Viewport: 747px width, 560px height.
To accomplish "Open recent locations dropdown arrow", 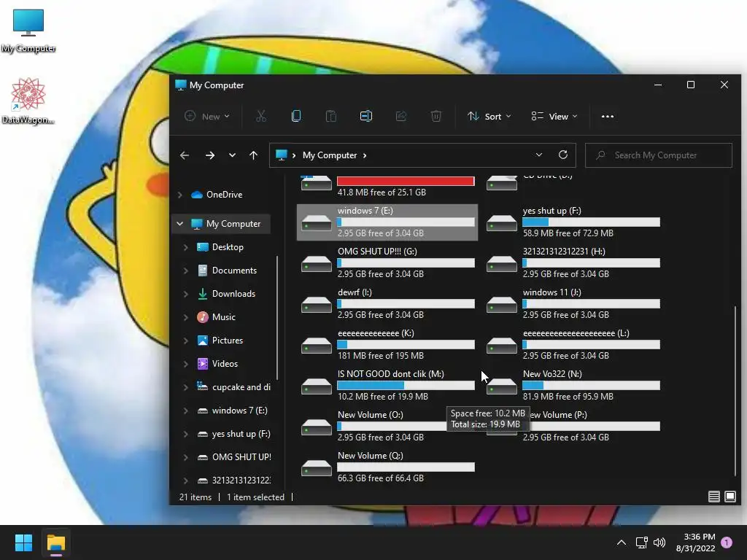I will tap(232, 155).
